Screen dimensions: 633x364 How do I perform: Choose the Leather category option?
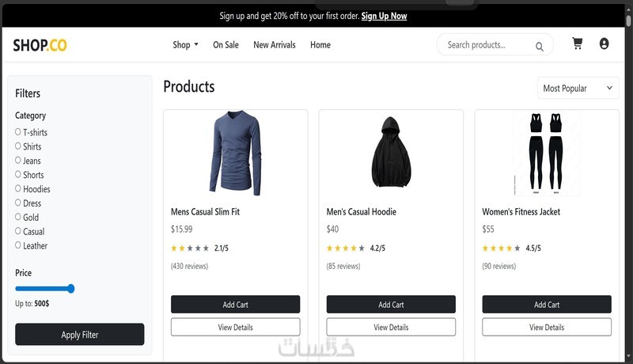(18, 246)
